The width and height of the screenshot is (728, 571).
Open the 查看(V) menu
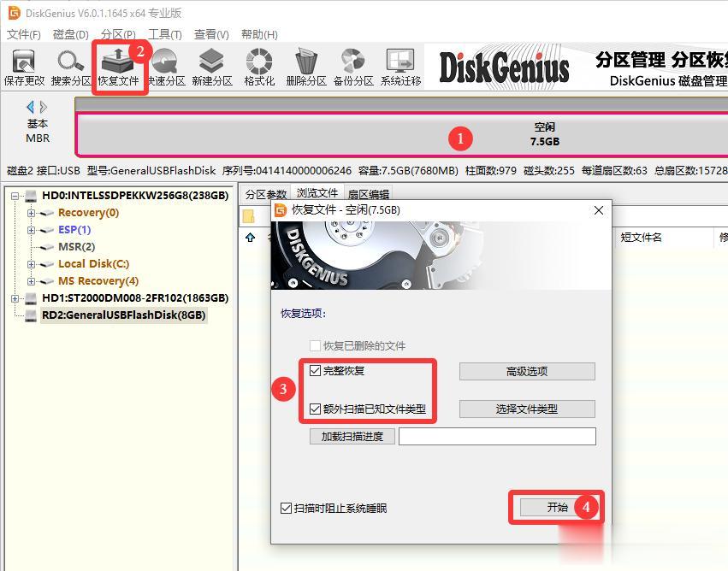[x=211, y=34]
